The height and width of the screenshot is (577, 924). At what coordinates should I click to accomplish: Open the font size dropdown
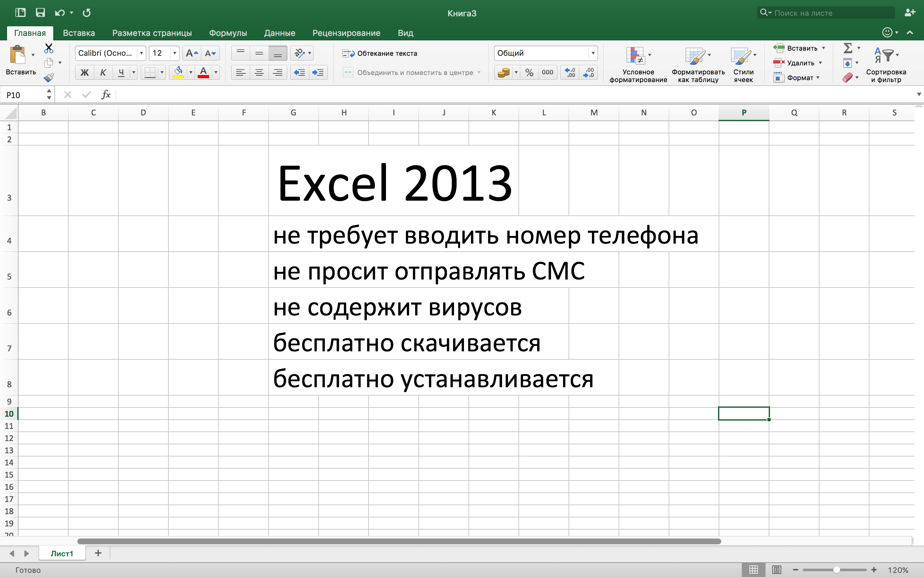coord(175,53)
